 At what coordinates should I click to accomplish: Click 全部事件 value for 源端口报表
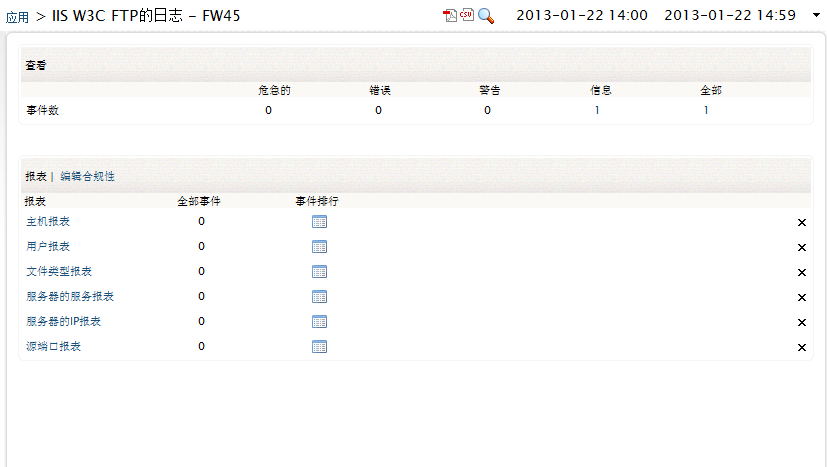coord(201,346)
